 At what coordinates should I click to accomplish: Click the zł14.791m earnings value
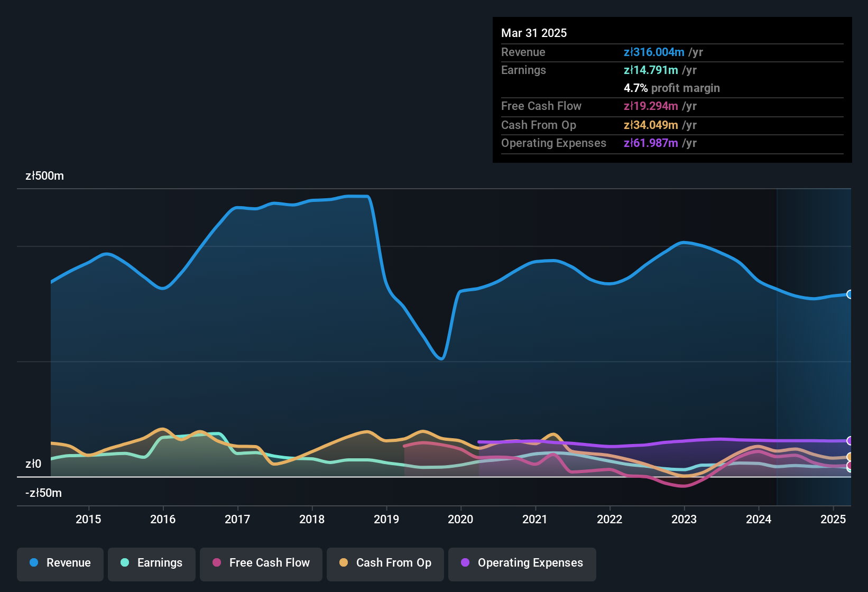[651, 70]
